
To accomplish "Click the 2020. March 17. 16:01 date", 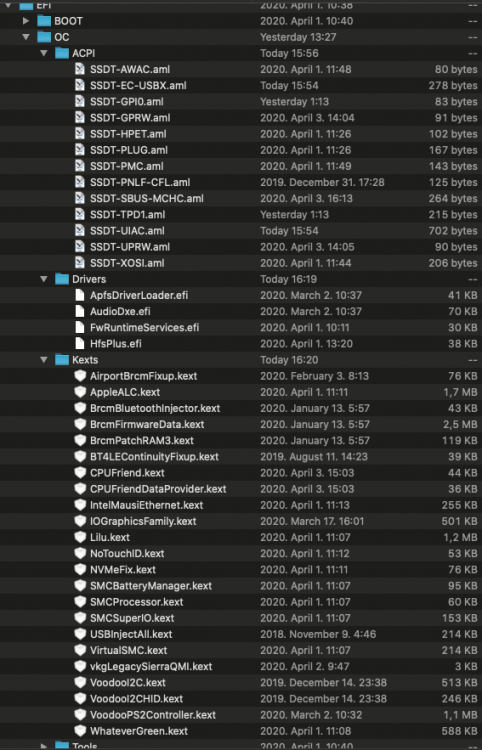I will coord(312,521).
